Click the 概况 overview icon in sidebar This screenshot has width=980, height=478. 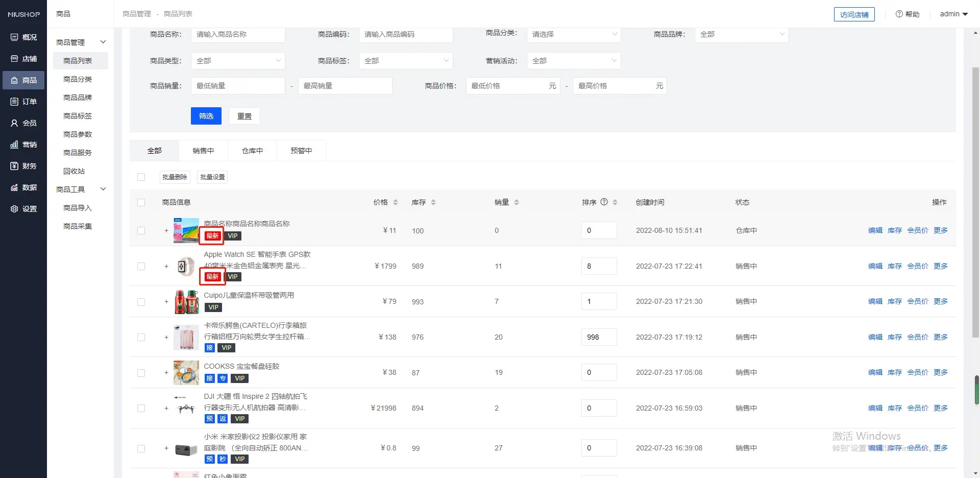(x=14, y=37)
